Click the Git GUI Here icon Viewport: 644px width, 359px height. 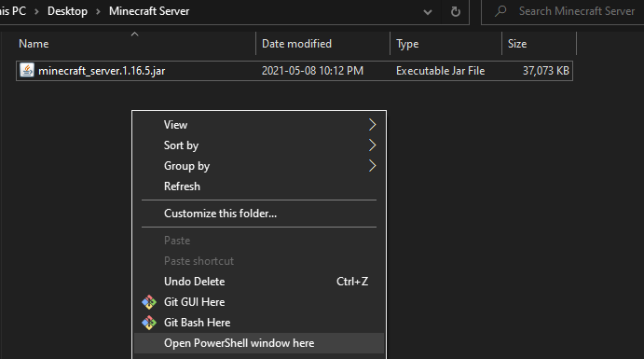click(149, 302)
